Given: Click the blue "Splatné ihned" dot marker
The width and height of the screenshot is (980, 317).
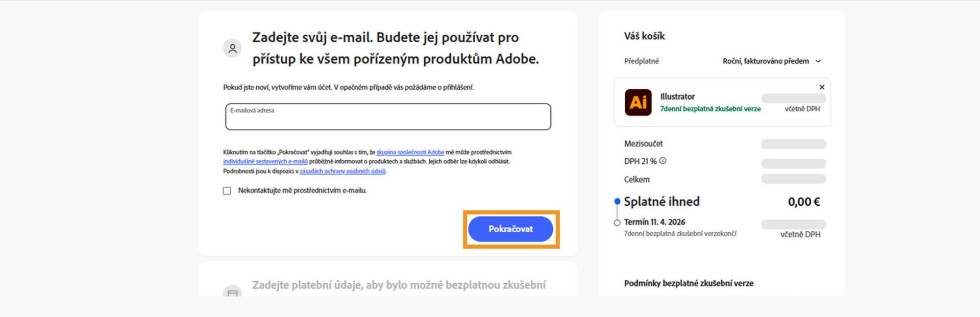Looking at the screenshot, I should coord(617,202).
